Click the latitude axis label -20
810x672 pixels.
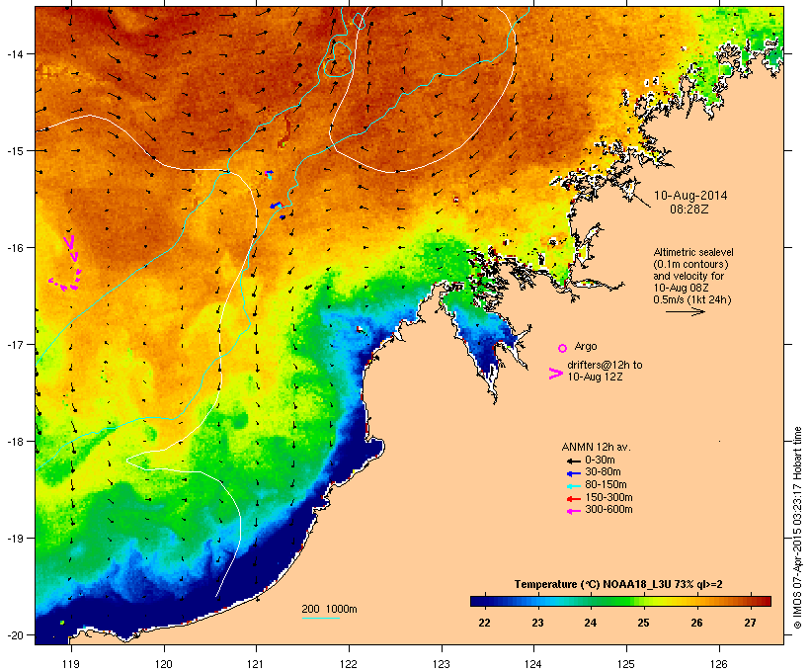click(x=14, y=635)
